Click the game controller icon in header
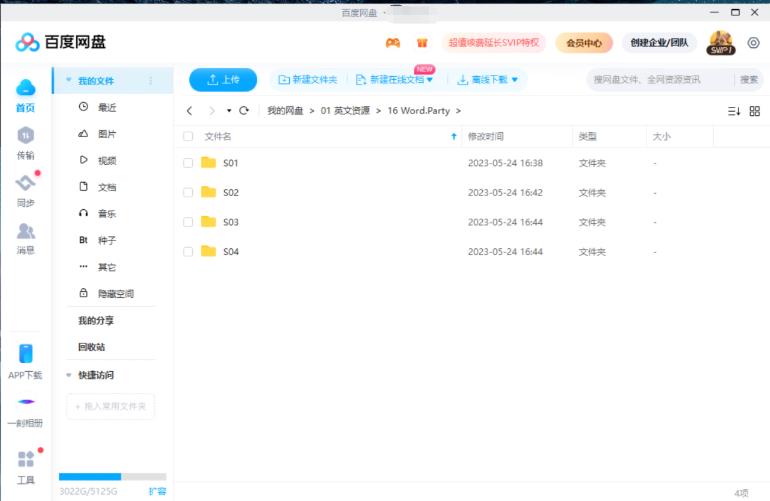The width and height of the screenshot is (770, 501). 392,43
